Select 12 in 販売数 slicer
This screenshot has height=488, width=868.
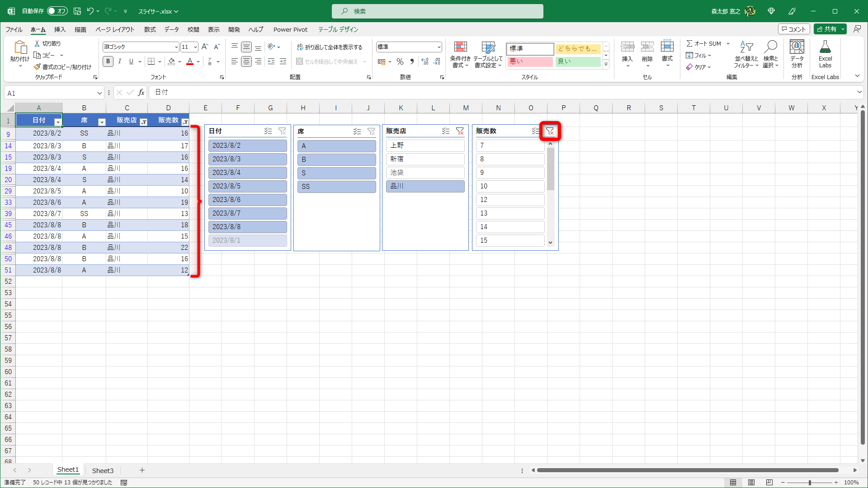(510, 200)
